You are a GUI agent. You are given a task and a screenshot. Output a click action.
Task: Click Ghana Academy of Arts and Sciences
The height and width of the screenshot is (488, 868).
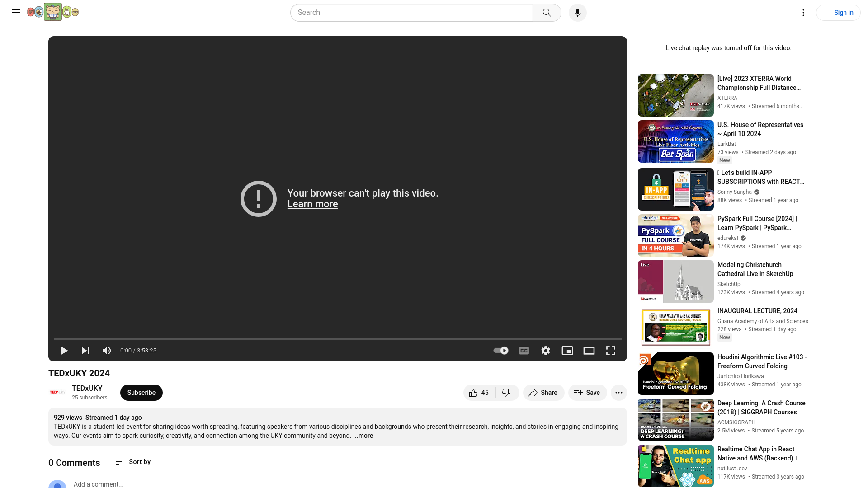(763, 321)
